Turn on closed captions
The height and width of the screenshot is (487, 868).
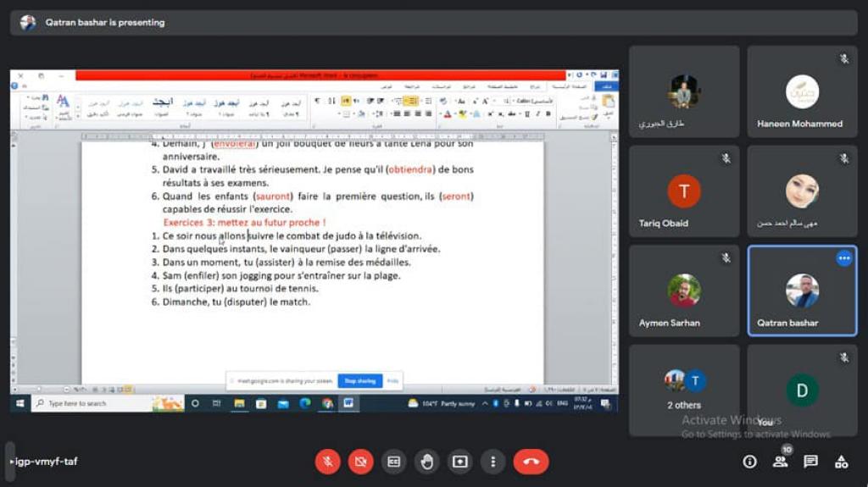coord(393,462)
